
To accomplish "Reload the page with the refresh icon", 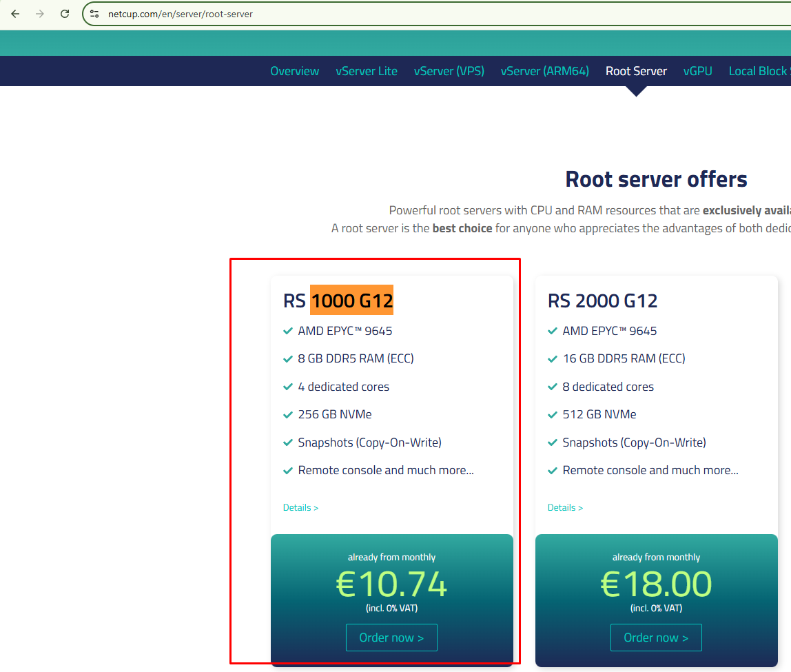I will [x=65, y=14].
